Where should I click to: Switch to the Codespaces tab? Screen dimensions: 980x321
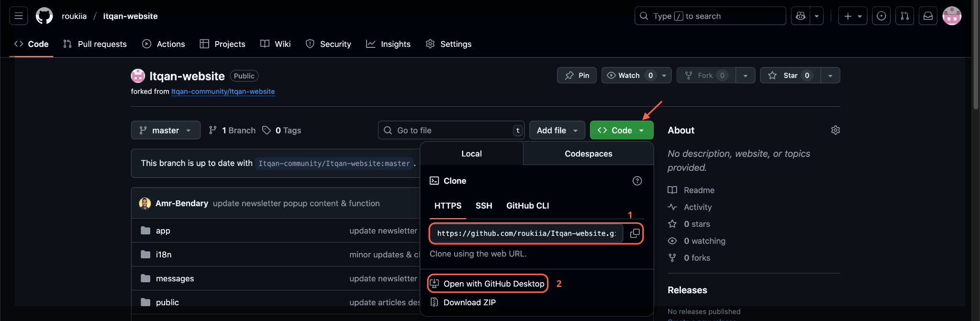[x=588, y=154]
